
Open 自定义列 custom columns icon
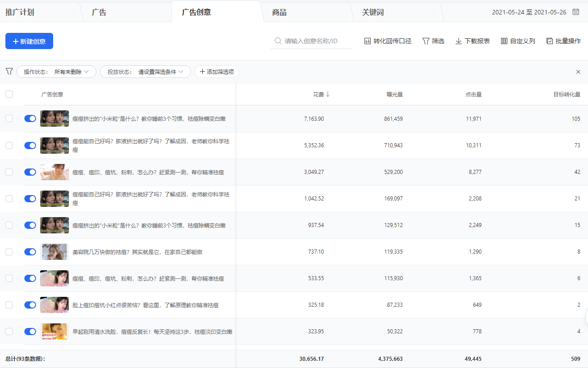pyautogui.click(x=504, y=41)
